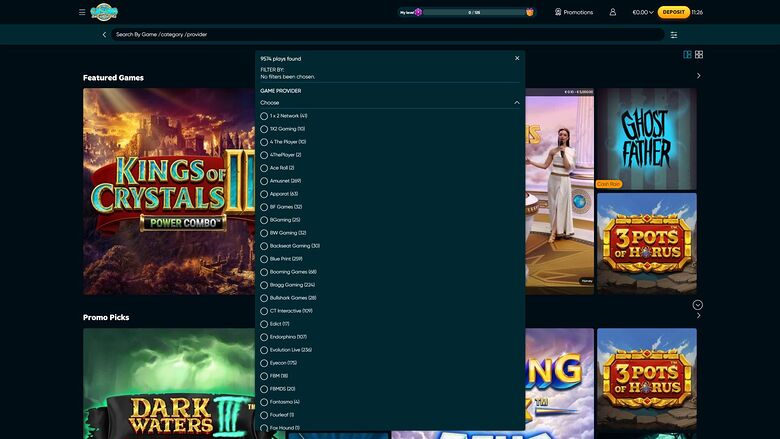
Task: Go back using search bar arrow
Action: (x=104, y=35)
